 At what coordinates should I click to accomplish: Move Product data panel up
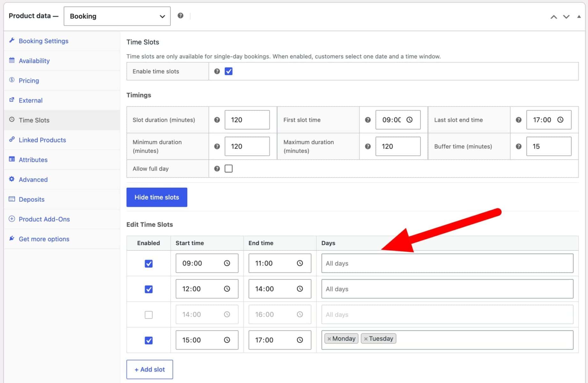554,17
